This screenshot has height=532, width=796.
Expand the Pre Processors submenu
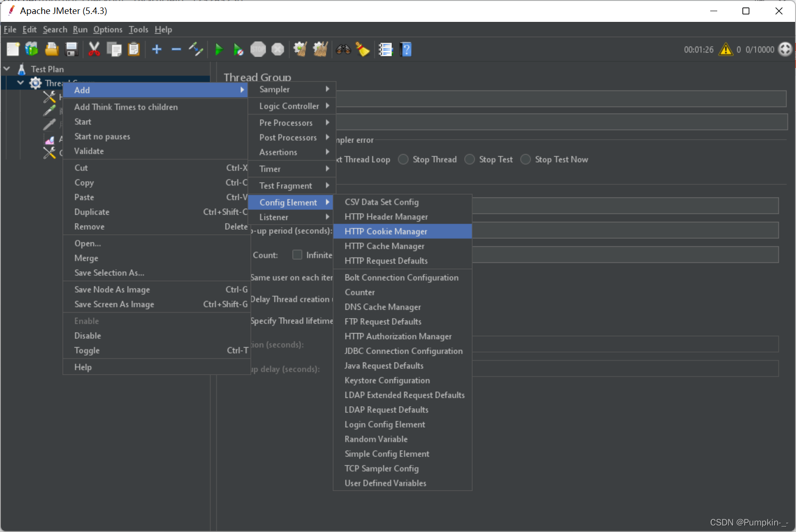[291, 123]
